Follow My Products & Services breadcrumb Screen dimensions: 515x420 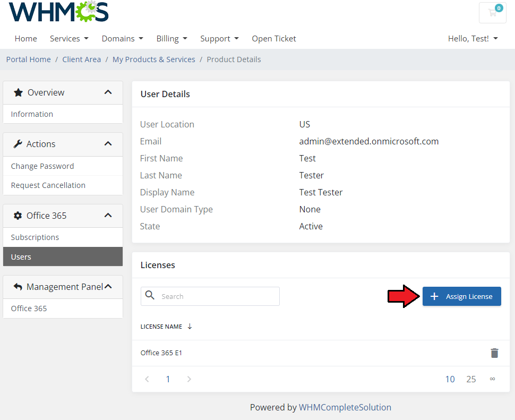tap(154, 59)
